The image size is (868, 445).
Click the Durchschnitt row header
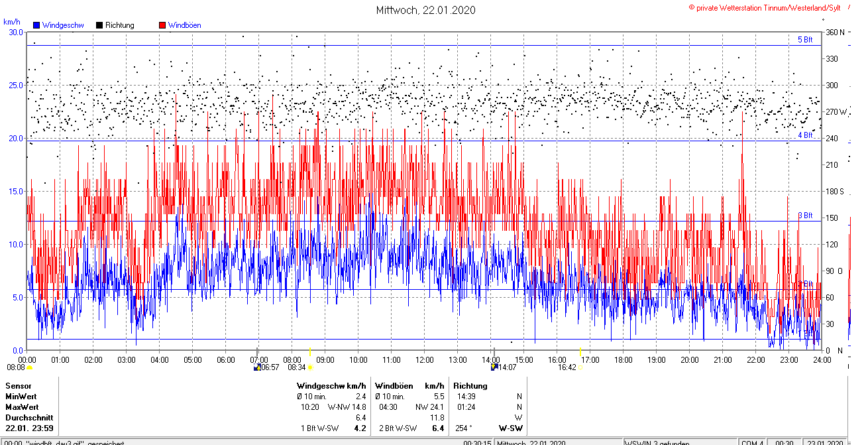(29, 418)
